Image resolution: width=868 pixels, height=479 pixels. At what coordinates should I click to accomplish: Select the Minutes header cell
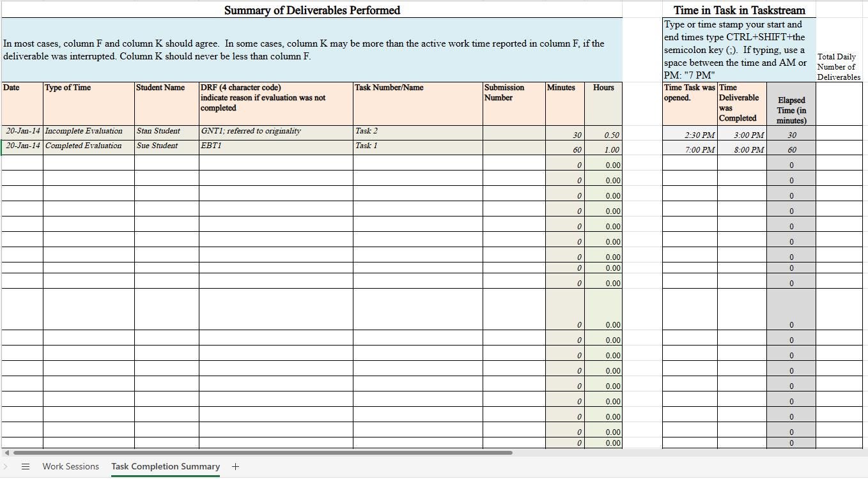tap(564, 103)
